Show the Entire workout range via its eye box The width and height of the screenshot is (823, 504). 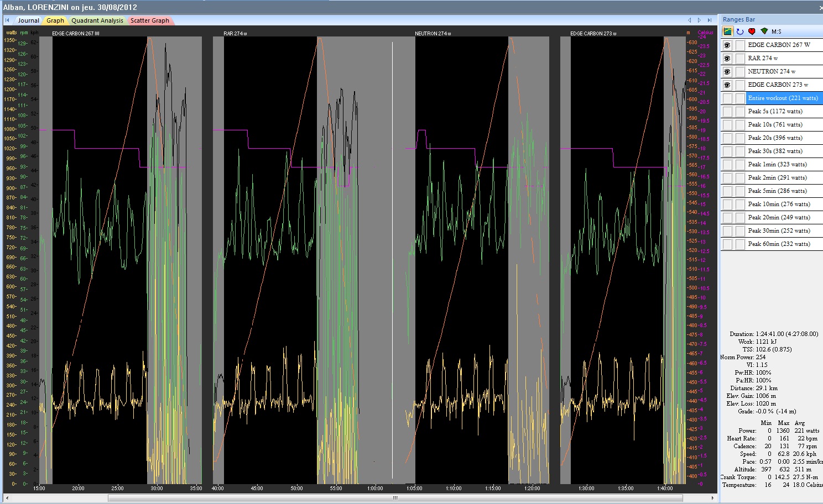[727, 98]
